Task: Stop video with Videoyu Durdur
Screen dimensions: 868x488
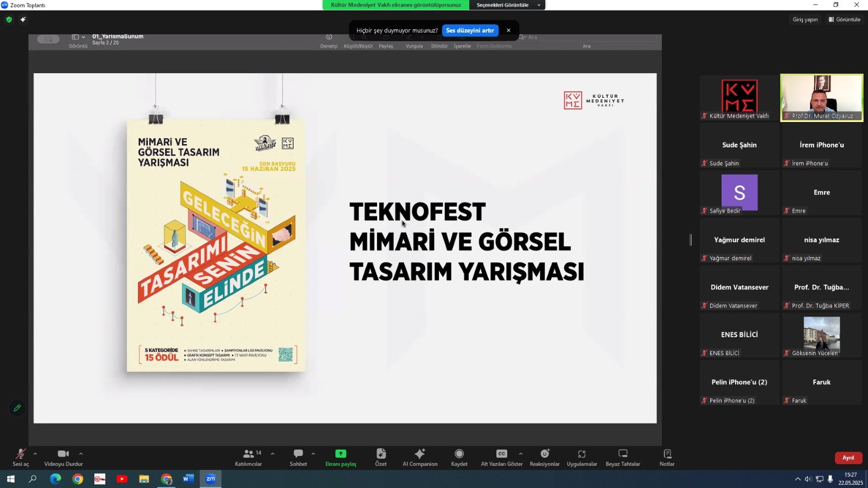Action: click(63, 457)
